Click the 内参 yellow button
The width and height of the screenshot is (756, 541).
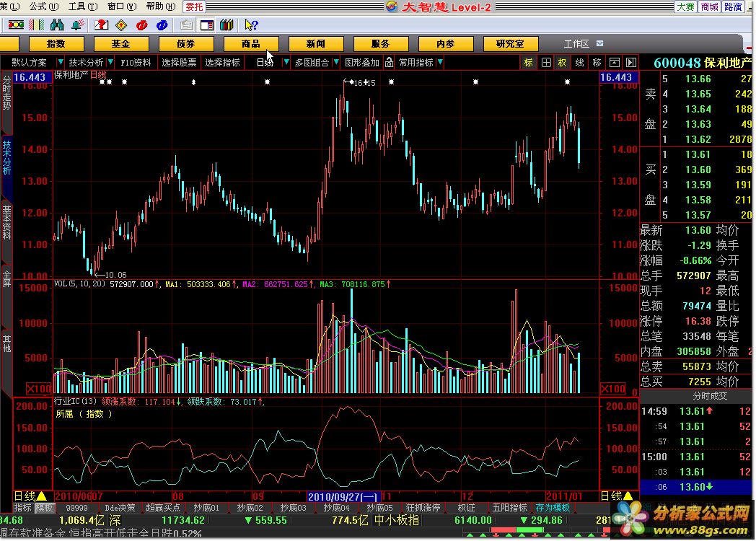click(x=446, y=44)
